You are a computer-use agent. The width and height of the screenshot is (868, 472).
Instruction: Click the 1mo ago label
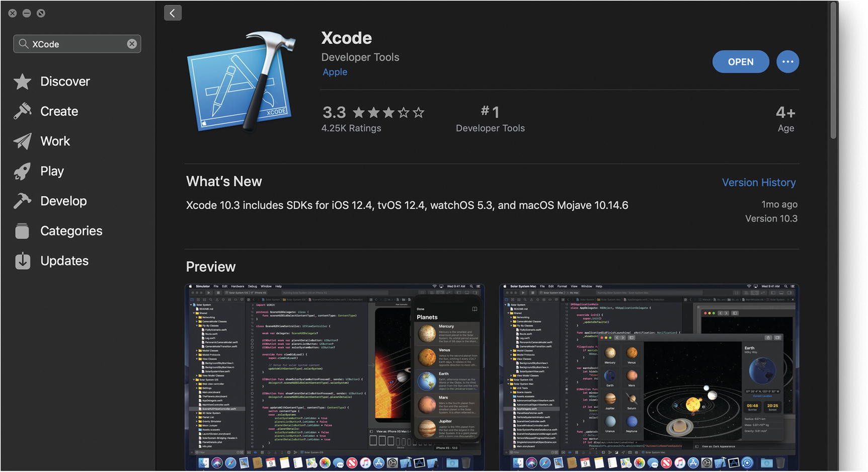pyautogui.click(x=779, y=204)
